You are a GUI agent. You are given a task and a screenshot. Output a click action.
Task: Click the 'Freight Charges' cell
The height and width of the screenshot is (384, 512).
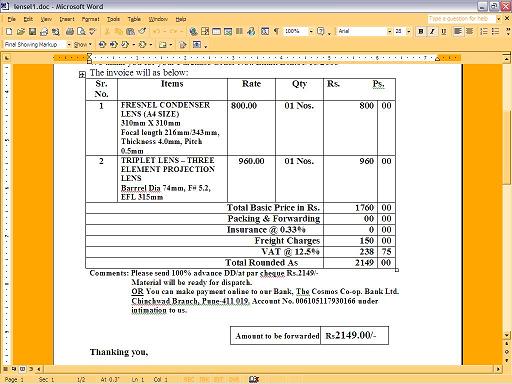pos(204,241)
